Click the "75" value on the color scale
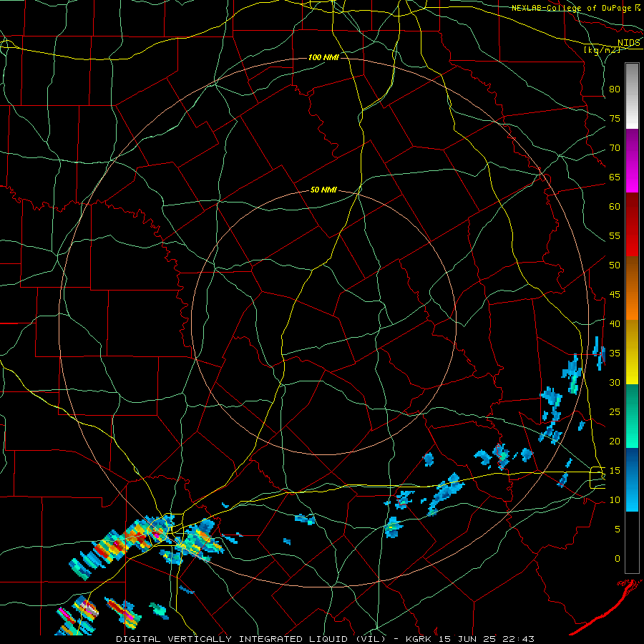Screen dimensions: 644x644 615,118
